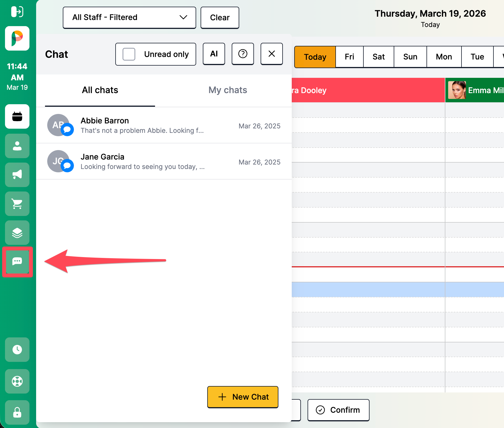Select the All chats tab
504x428 pixels.
[100, 90]
